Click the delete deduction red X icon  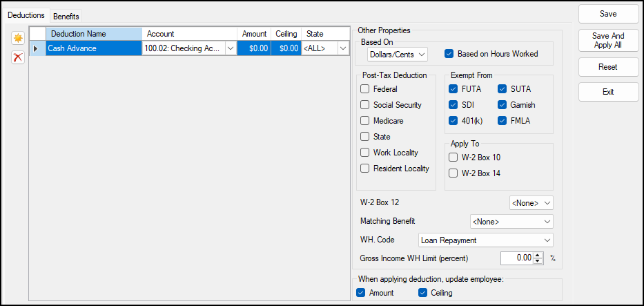(x=18, y=57)
